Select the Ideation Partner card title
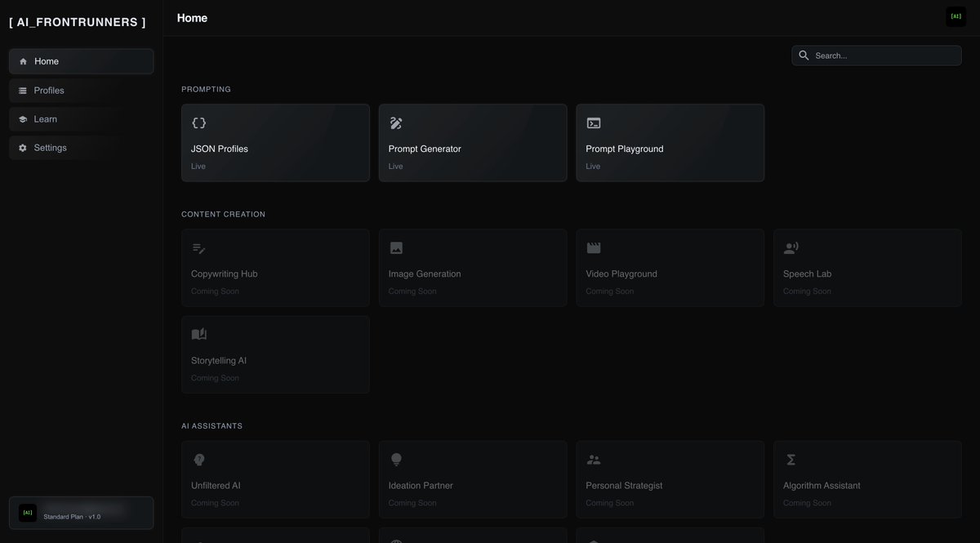980x543 pixels. (x=421, y=486)
